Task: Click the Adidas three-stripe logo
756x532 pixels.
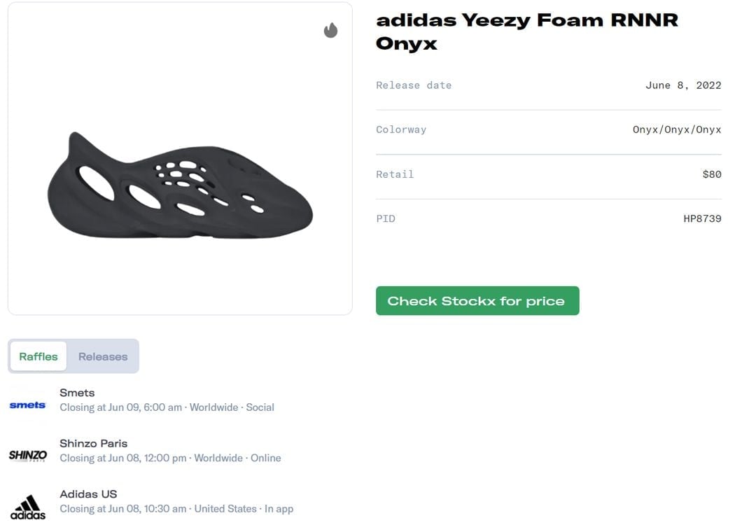Action: (x=28, y=507)
